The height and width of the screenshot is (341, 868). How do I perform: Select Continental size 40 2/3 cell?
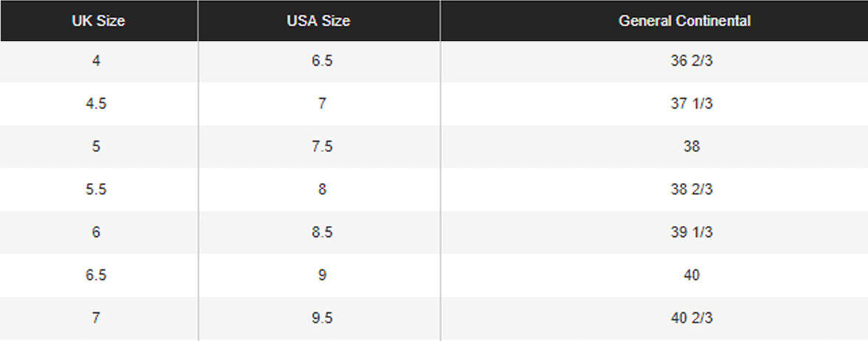(692, 318)
